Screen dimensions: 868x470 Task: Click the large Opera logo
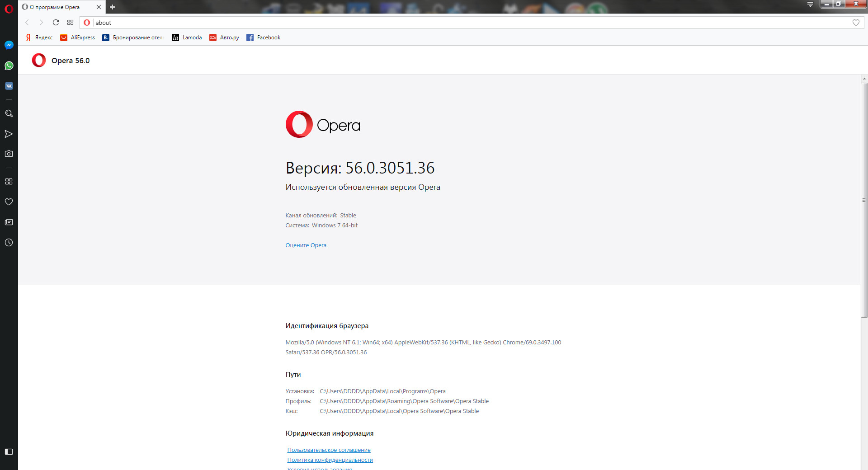click(323, 124)
